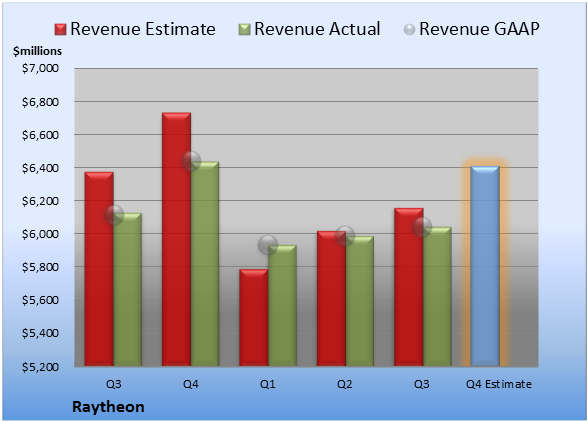Image resolution: width=588 pixels, height=422 pixels.
Task: Click the GAAP sphere marker above Q1
Action: [268, 245]
